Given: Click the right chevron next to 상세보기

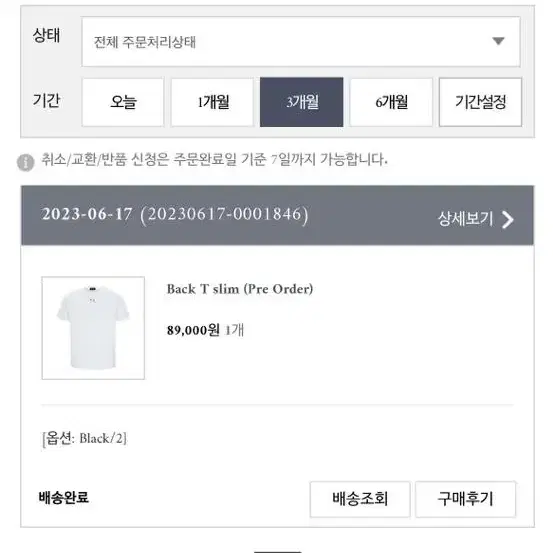Looking at the screenshot, I should coord(508,220).
